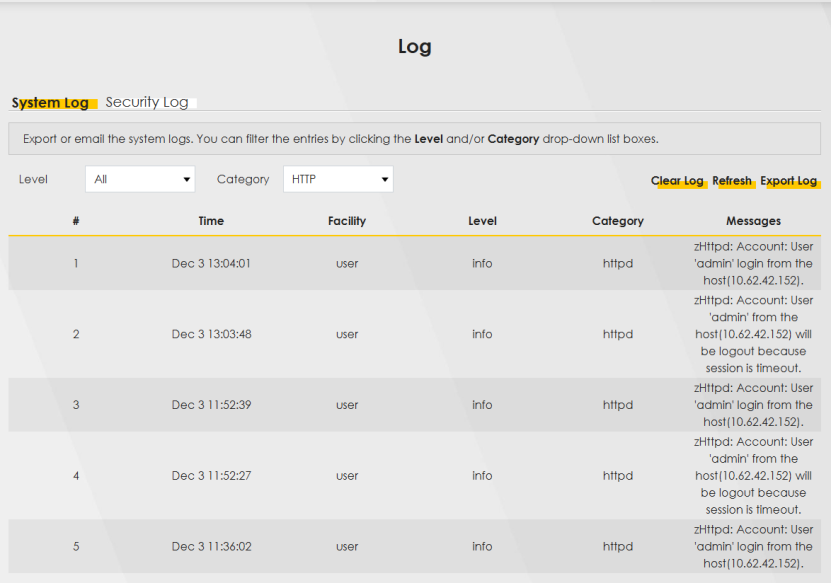Expand the Category dropdown showing HTTP
The image size is (831, 583).
pyautogui.click(x=338, y=179)
